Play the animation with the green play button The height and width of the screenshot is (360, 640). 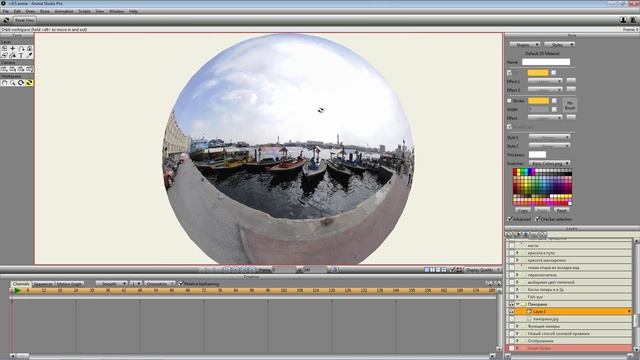17,291
